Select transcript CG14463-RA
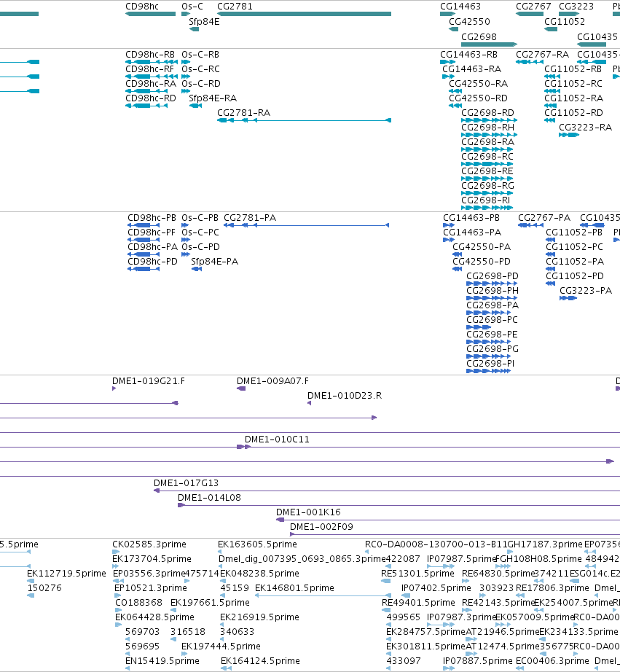This screenshot has width=620, height=672. coord(448,77)
